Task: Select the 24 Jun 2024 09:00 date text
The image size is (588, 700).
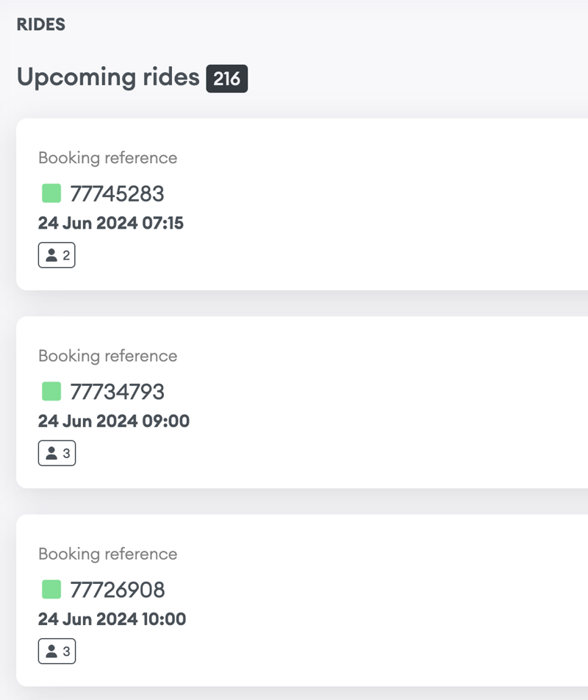Action: [x=114, y=421]
